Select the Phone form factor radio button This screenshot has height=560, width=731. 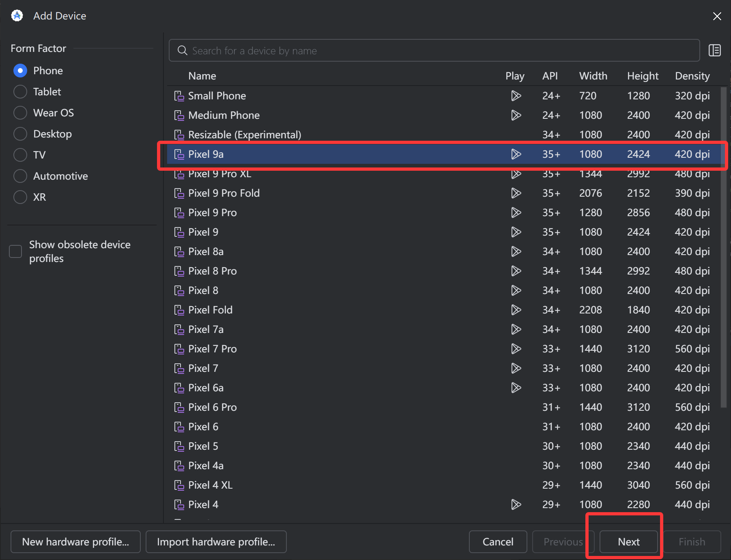[x=20, y=71]
